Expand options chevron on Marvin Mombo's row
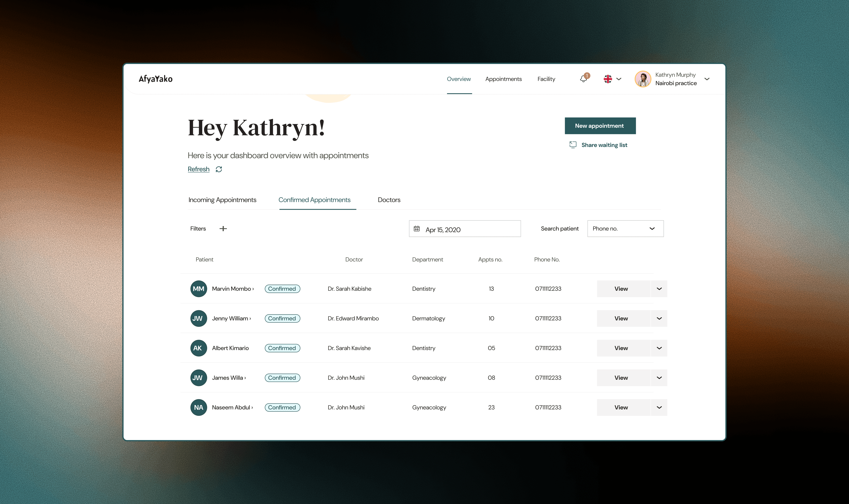 (x=659, y=289)
